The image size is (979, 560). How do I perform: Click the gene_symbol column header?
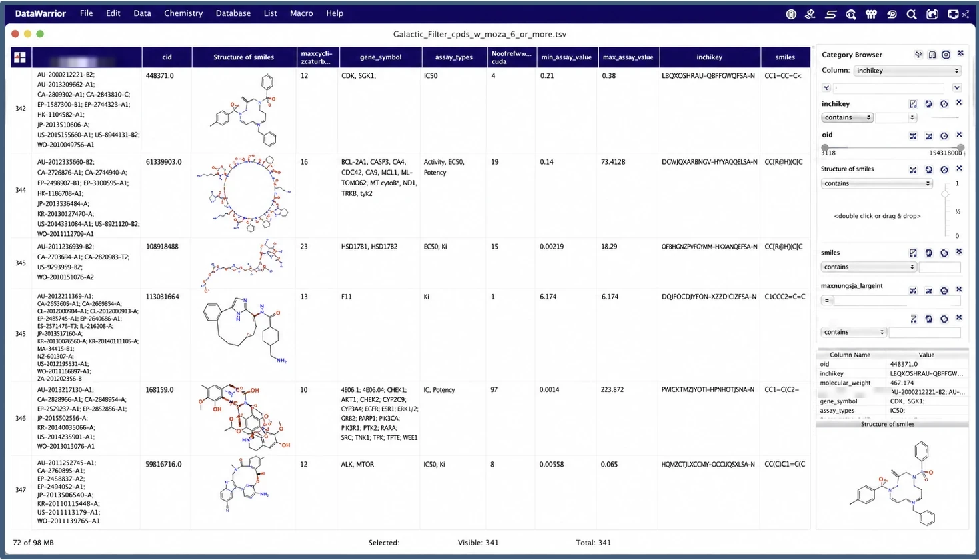click(381, 57)
